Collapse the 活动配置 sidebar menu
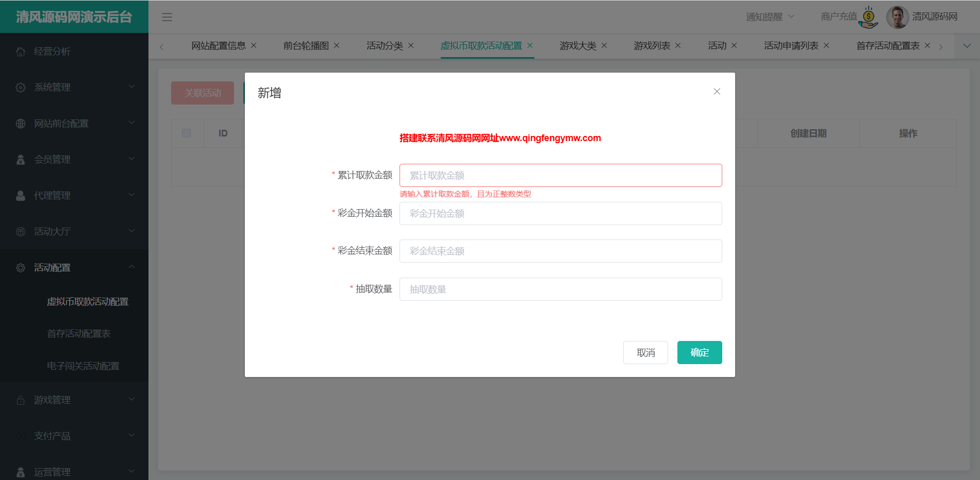Image resolution: width=980 pixels, height=480 pixels. 74,267
